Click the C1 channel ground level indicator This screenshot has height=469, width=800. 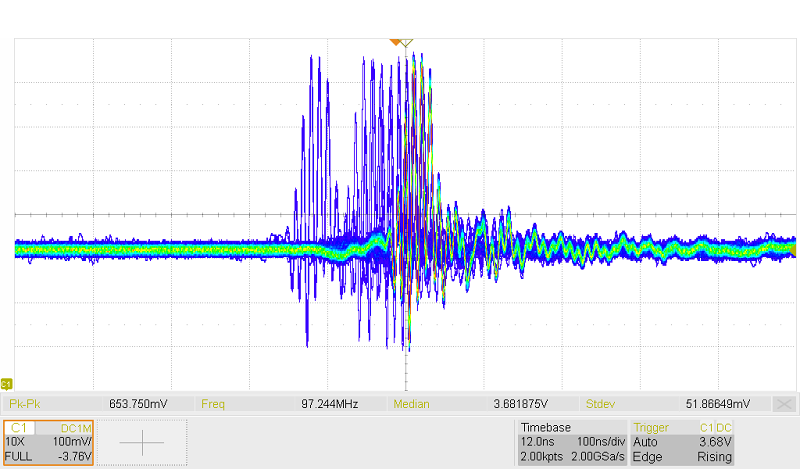7,384
